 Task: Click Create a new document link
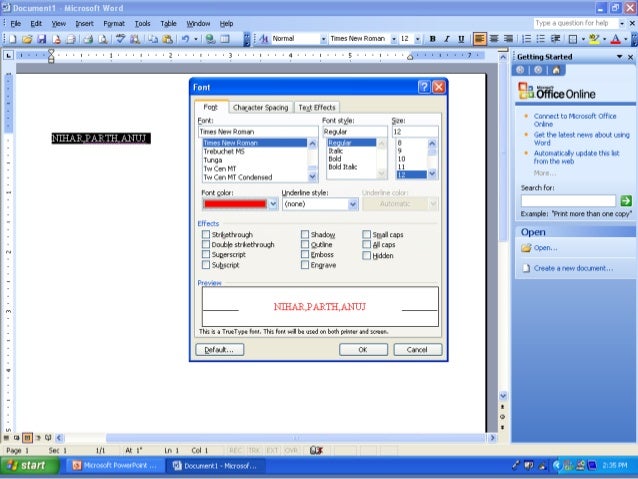[573, 268]
